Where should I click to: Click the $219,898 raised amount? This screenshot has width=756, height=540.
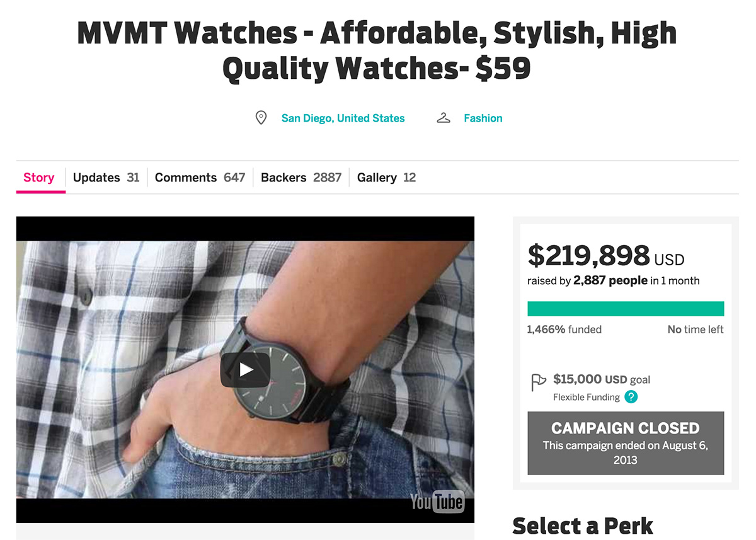(x=588, y=255)
